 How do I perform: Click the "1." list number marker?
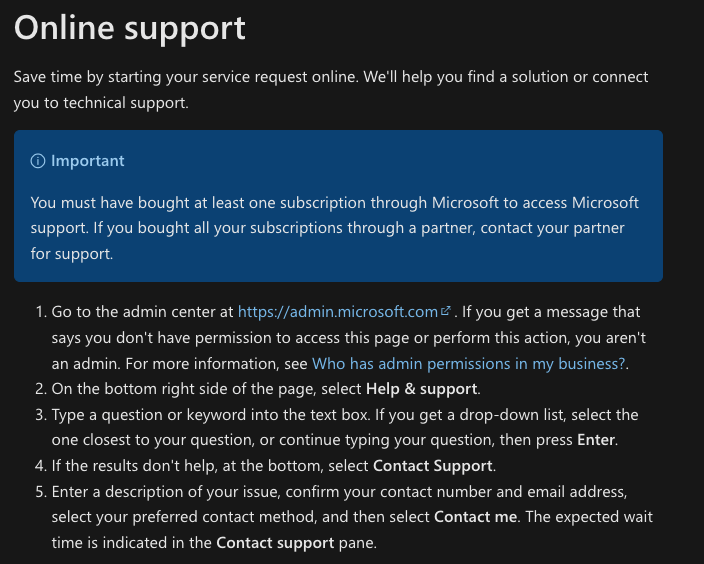pyautogui.click(x=40, y=312)
